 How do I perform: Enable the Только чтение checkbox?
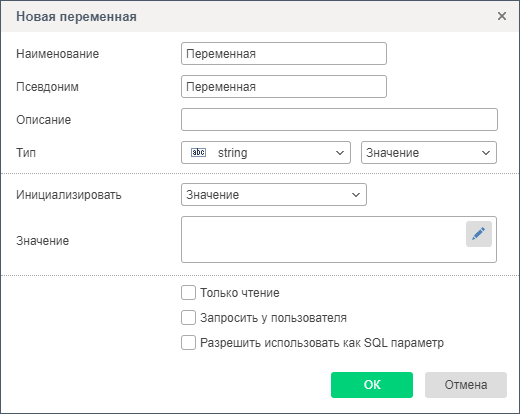(188, 293)
